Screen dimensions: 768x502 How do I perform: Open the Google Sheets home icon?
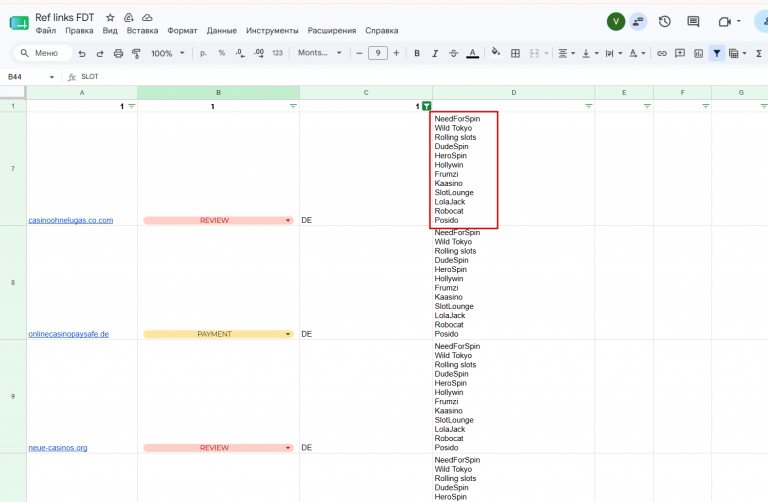coord(19,23)
